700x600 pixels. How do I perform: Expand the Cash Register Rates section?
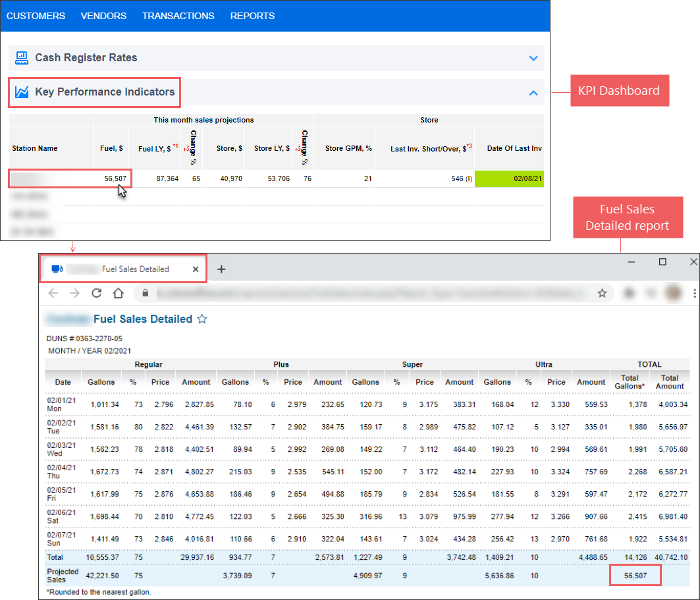533,58
